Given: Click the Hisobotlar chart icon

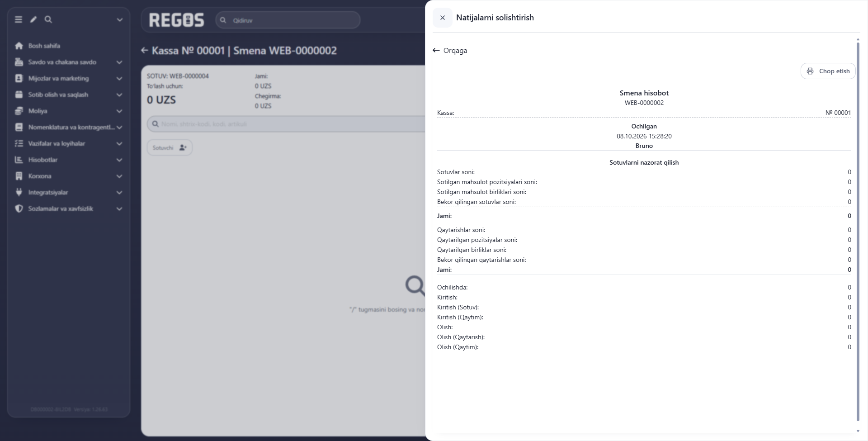Looking at the screenshot, I should (19, 160).
